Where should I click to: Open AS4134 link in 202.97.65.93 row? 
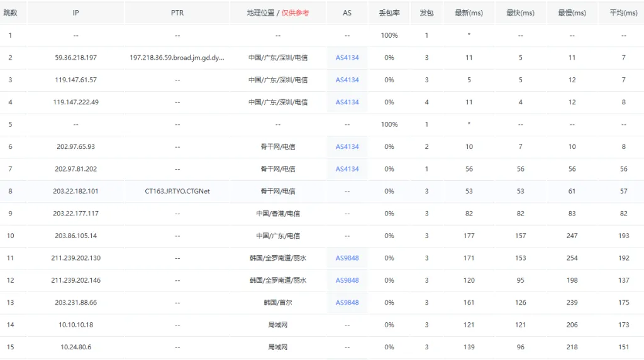click(x=347, y=146)
